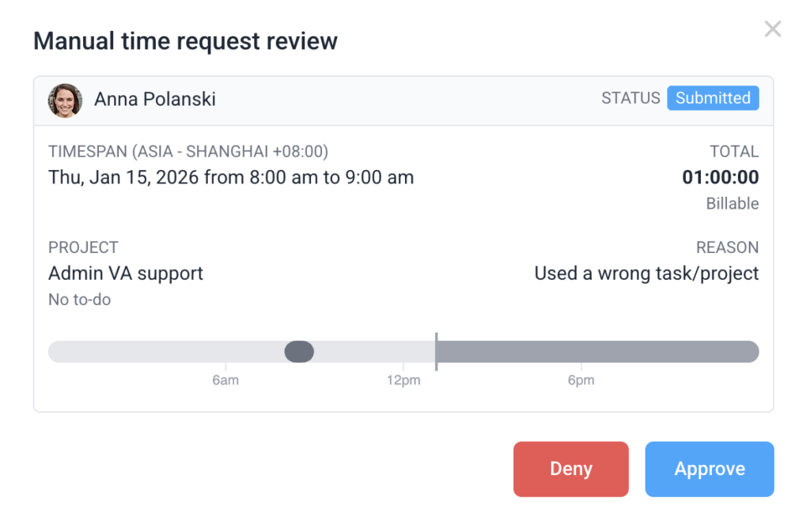Click the 8–9 am time block on timeline

(x=299, y=352)
